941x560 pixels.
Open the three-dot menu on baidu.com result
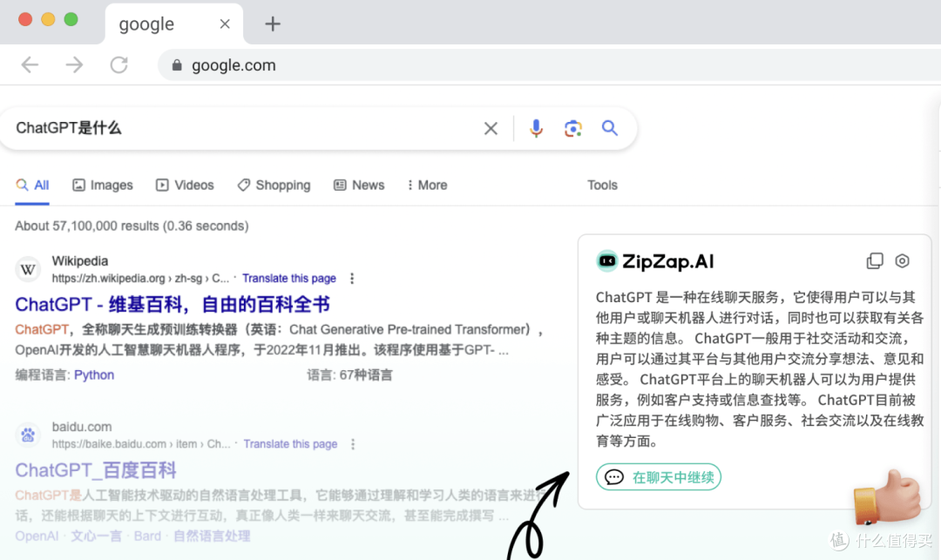coord(353,443)
